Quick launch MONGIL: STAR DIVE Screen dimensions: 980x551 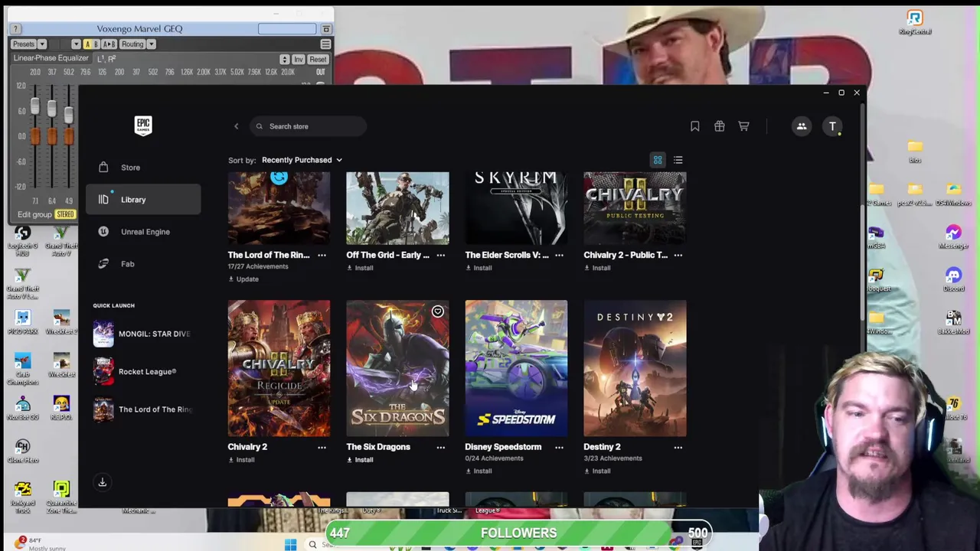pyautogui.click(x=143, y=334)
